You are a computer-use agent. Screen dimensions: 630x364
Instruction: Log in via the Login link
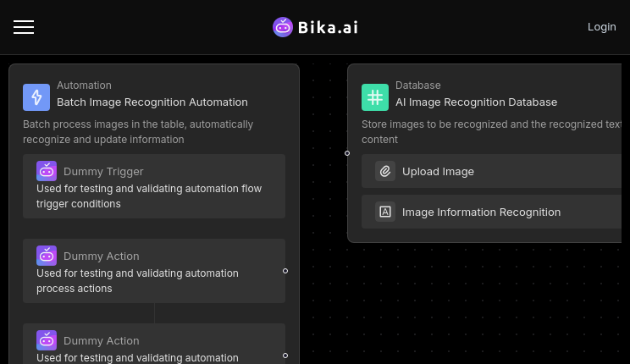[601, 27]
